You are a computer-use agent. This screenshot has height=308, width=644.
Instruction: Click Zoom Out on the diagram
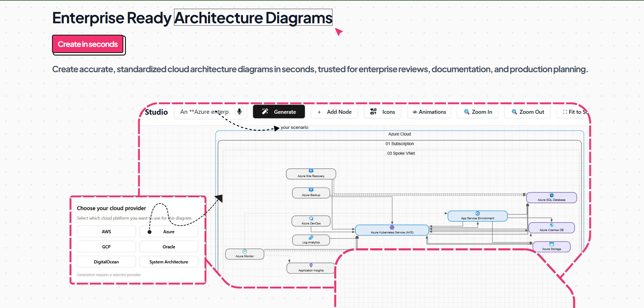pyautogui.click(x=527, y=111)
